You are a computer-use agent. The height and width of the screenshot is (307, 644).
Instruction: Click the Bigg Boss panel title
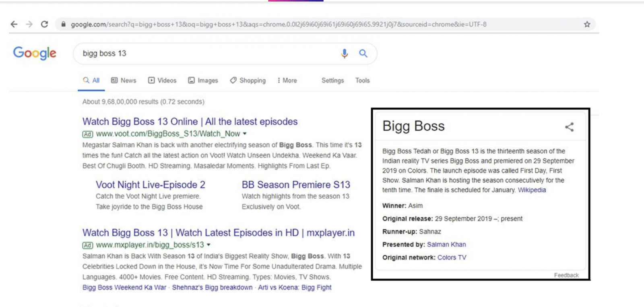pyautogui.click(x=413, y=126)
